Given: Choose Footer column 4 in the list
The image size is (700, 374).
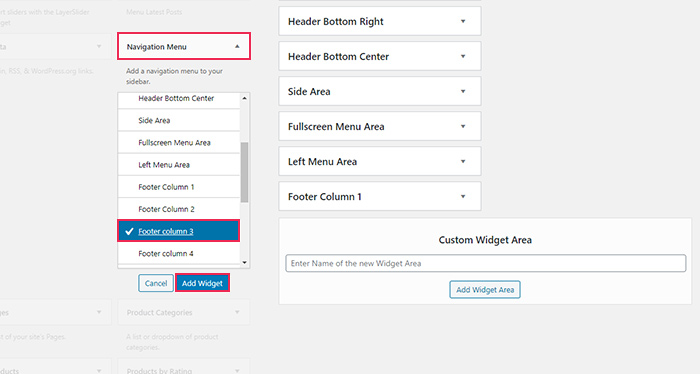Looking at the screenshot, I should (x=179, y=253).
